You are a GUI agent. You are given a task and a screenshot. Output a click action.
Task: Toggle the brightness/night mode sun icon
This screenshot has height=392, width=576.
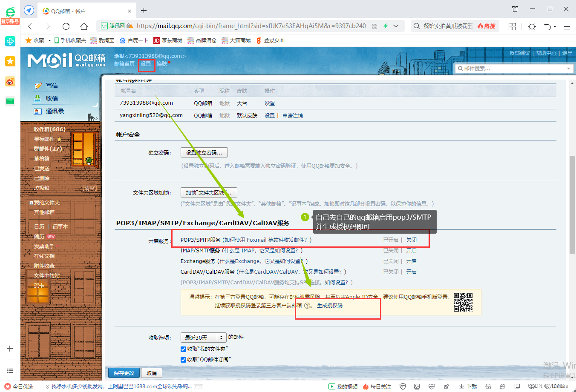(x=532, y=26)
